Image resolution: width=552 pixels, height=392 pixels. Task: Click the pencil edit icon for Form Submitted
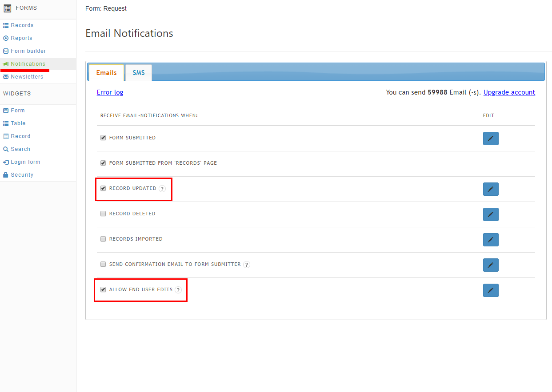coord(491,139)
